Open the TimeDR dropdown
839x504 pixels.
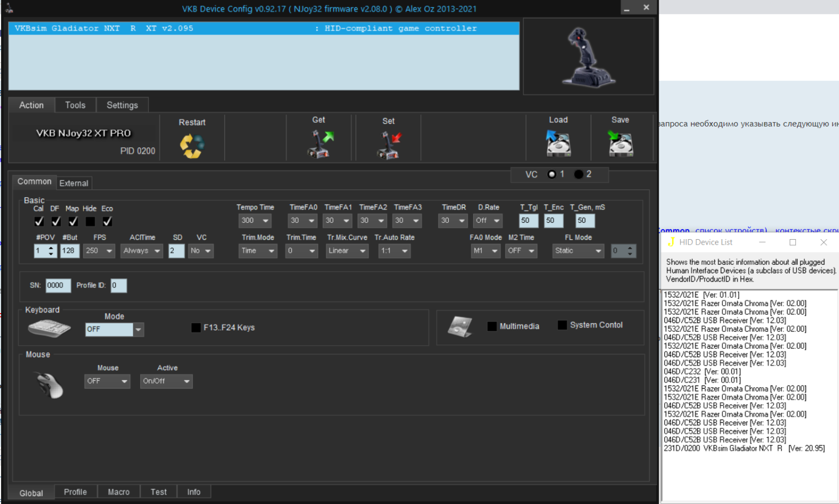click(x=453, y=221)
